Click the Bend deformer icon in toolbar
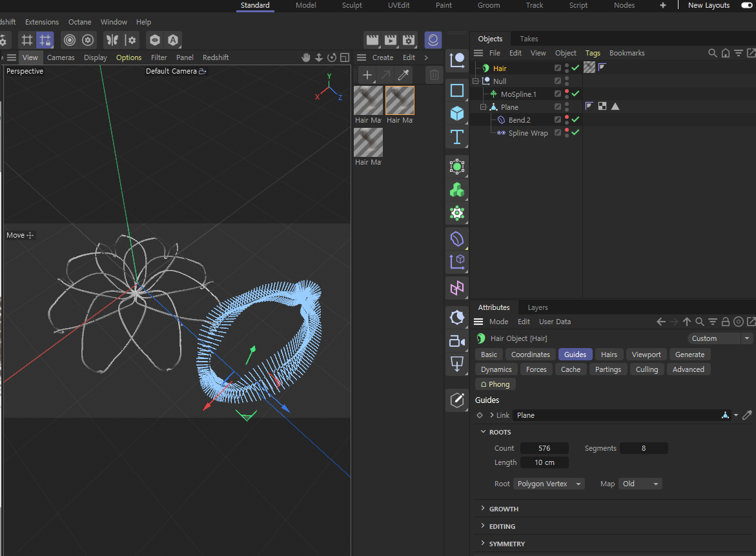The image size is (756, 556). coord(457,239)
